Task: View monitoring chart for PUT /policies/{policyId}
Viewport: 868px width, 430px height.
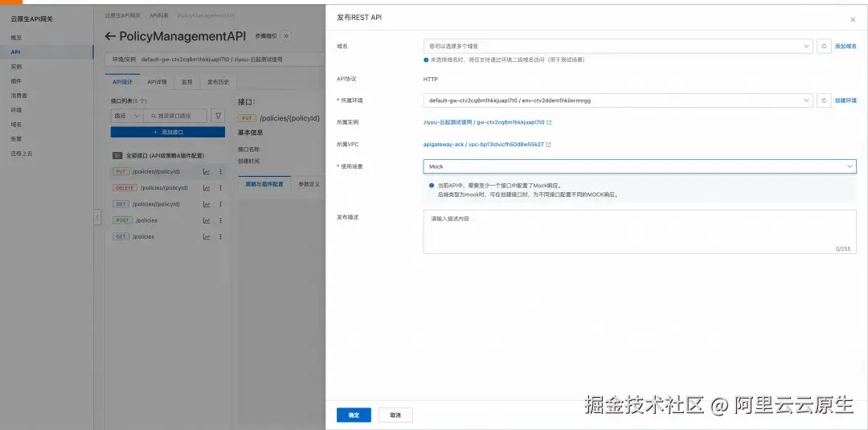Action: (x=207, y=171)
